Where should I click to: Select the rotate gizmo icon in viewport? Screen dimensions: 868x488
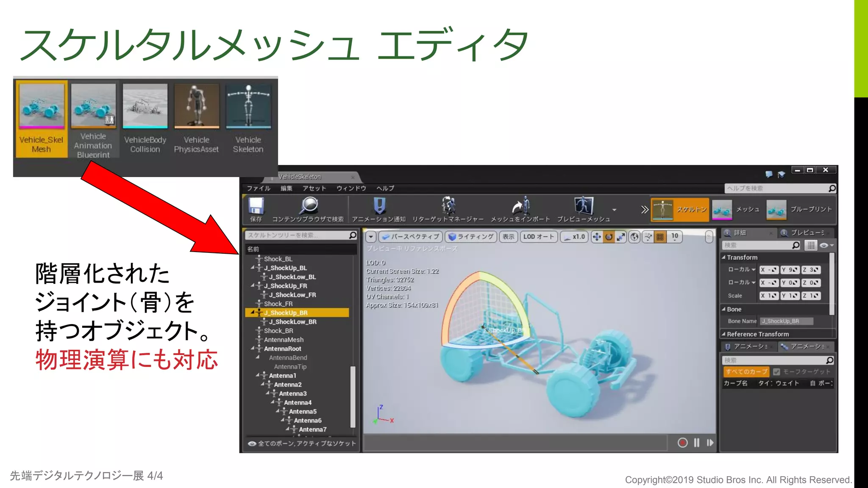609,237
